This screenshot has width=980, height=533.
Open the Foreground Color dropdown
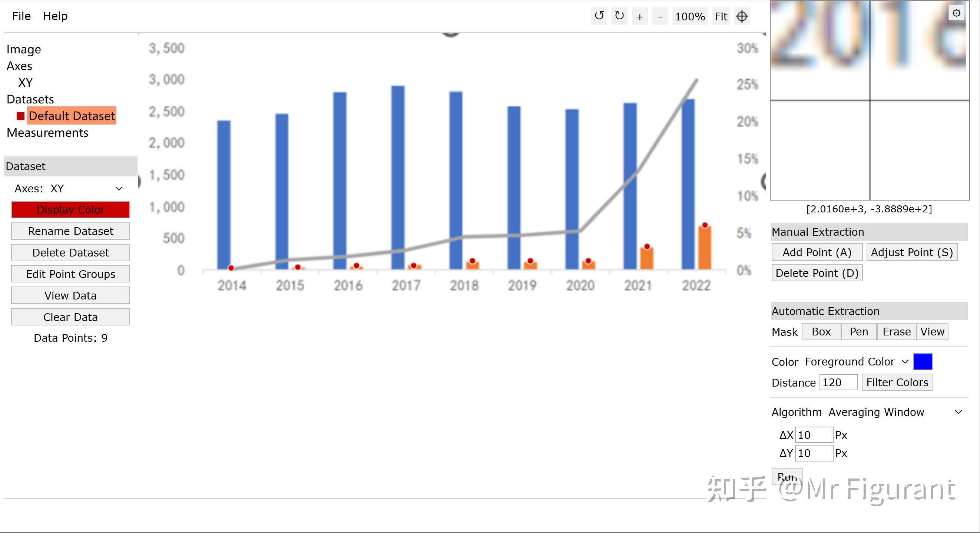coord(857,362)
